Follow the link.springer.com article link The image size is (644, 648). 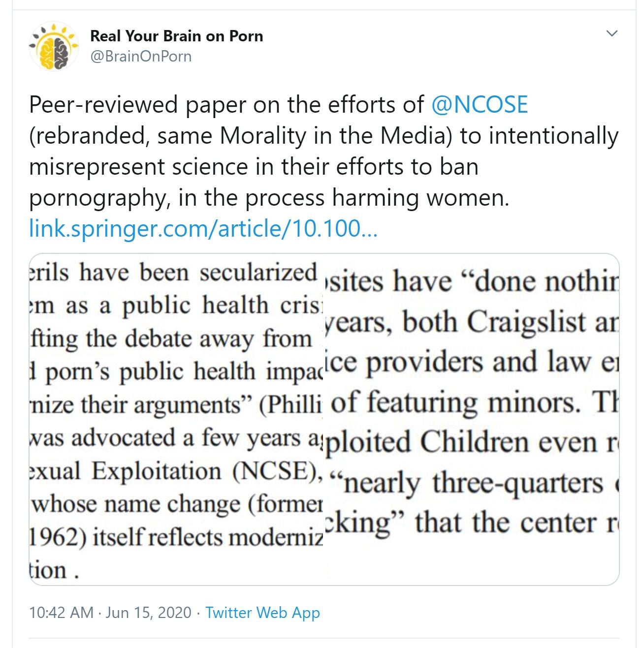pyautogui.click(x=203, y=229)
